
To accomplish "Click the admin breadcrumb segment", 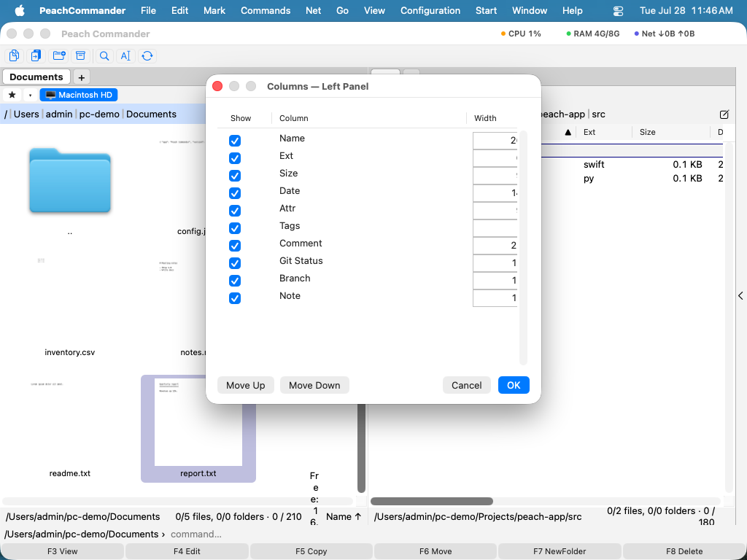I will [x=59, y=114].
